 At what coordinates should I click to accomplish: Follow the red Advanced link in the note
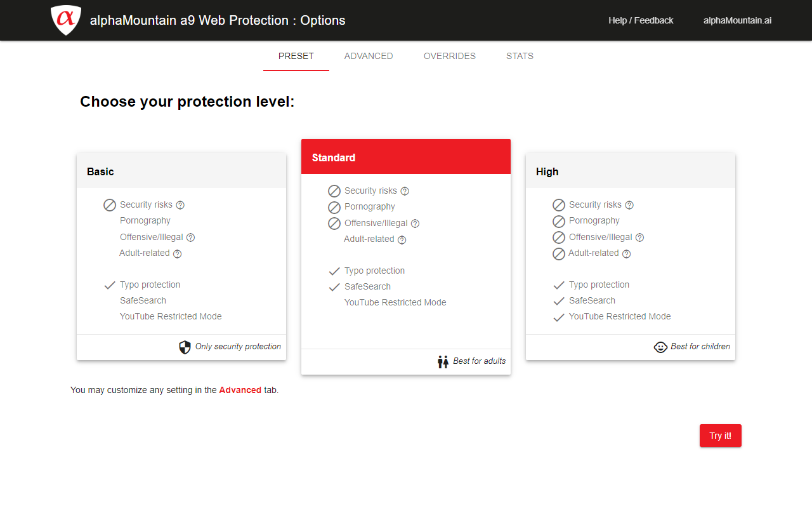240,390
